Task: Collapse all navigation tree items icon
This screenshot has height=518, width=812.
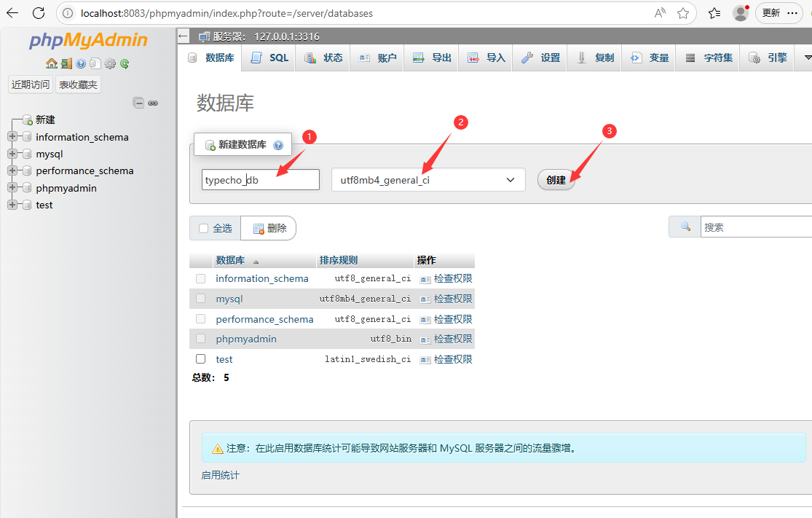Action: [x=138, y=103]
